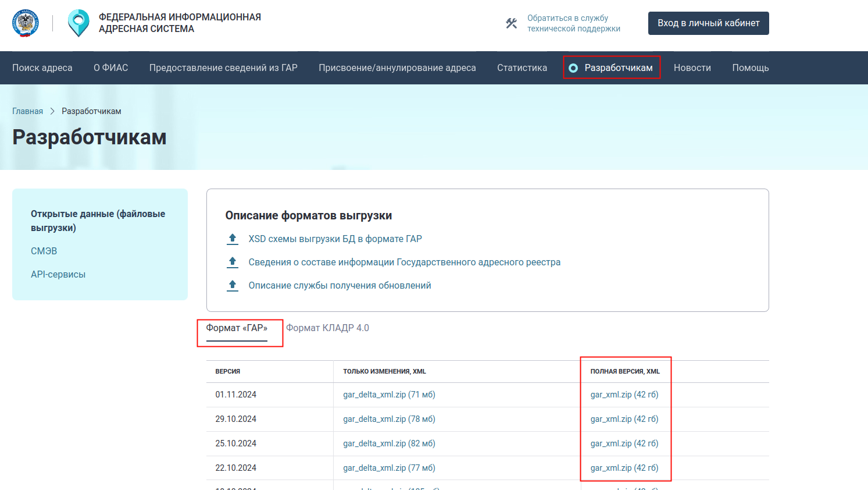Open Предоставление сведений из ГАР menu
Image resolution: width=868 pixels, height=490 pixels.
[x=223, y=68]
